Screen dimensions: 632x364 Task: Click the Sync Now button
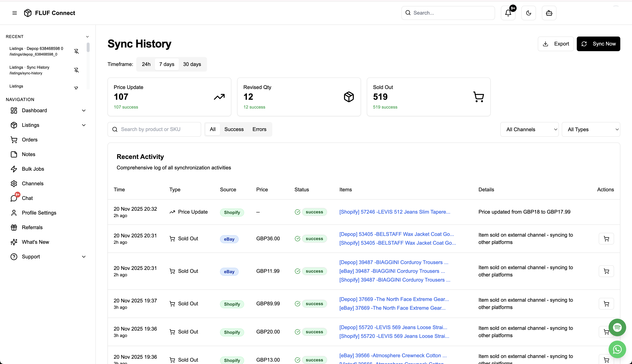pos(598,44)
